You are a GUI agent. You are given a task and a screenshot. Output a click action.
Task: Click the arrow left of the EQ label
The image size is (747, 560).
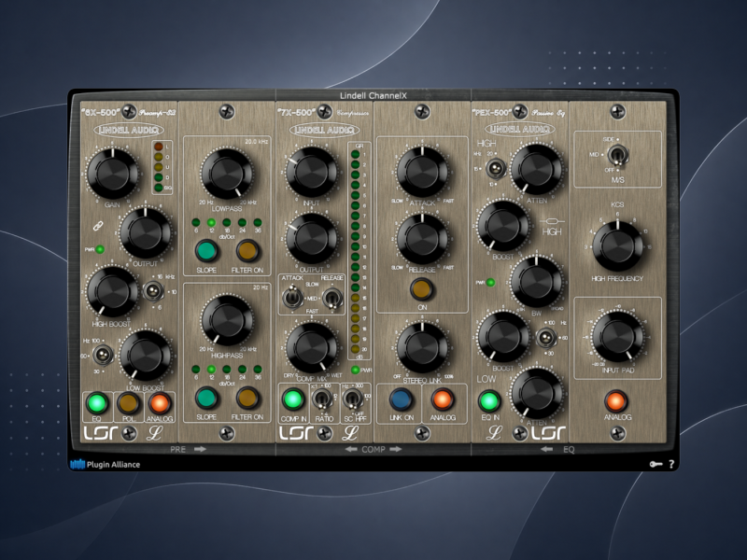(547, 449)
